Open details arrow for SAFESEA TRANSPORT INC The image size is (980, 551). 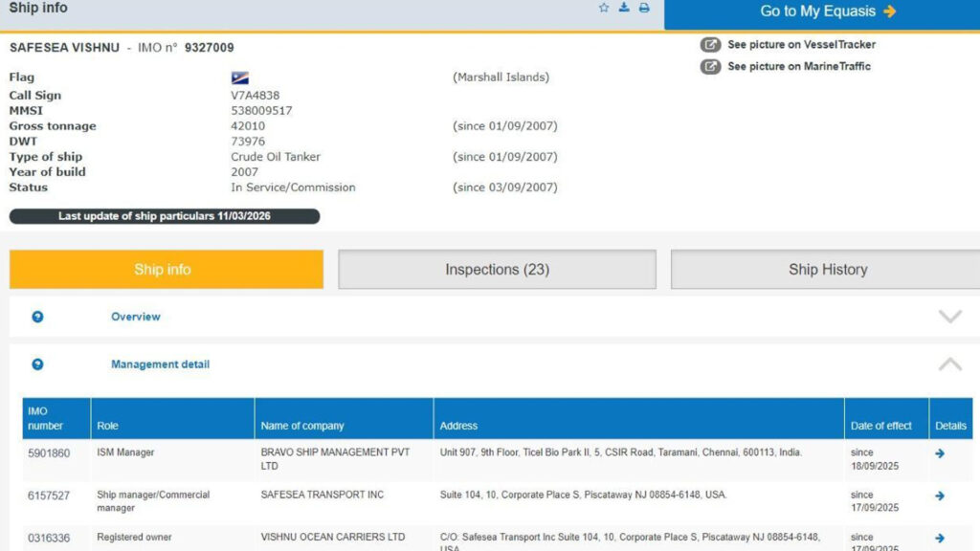click(940, 496)
